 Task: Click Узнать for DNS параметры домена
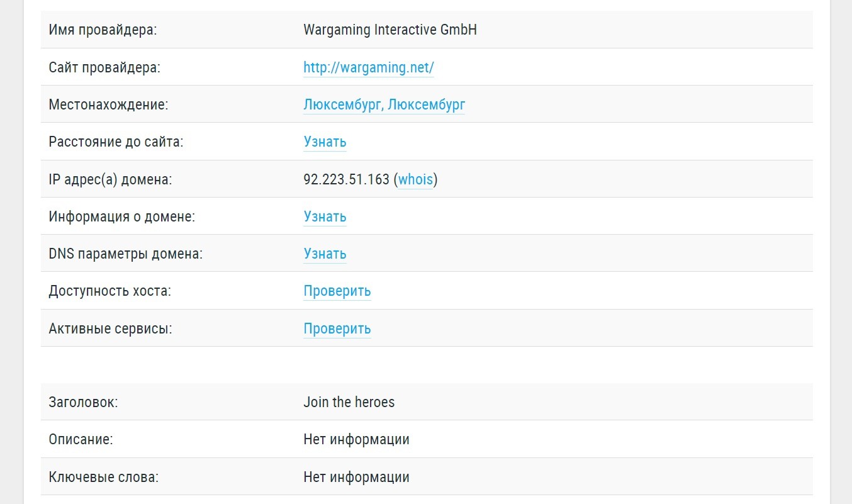[x=325, y=254]
